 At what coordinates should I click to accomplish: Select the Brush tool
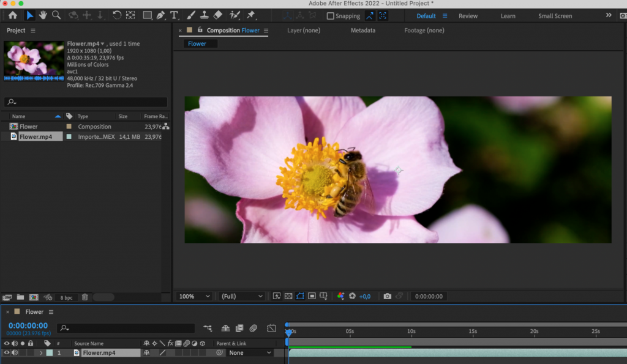[x=190, y=15]
